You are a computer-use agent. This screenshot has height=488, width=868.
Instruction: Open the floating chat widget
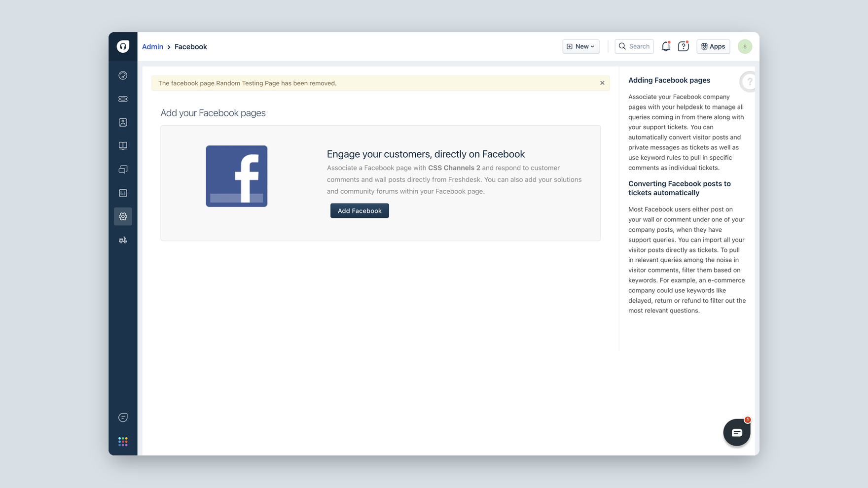pyautogui.click(x=737, y=432)
